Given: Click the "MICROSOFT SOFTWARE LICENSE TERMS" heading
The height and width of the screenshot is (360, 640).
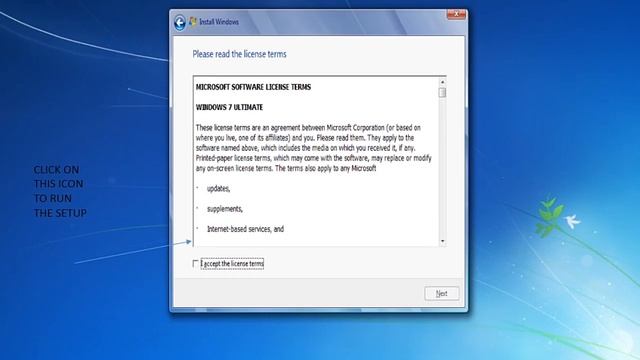Looking at the screenshot, I should 253,87.
